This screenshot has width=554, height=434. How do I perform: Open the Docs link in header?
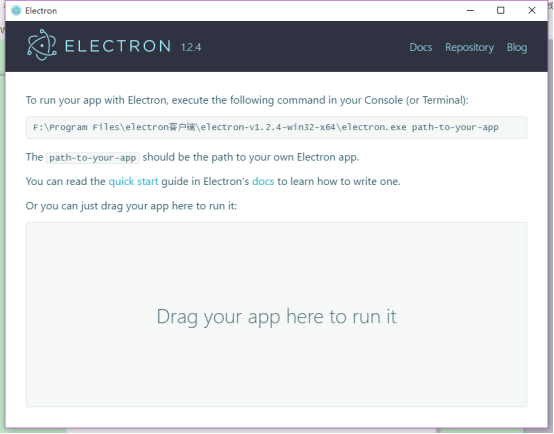click(x=420, y=47)
